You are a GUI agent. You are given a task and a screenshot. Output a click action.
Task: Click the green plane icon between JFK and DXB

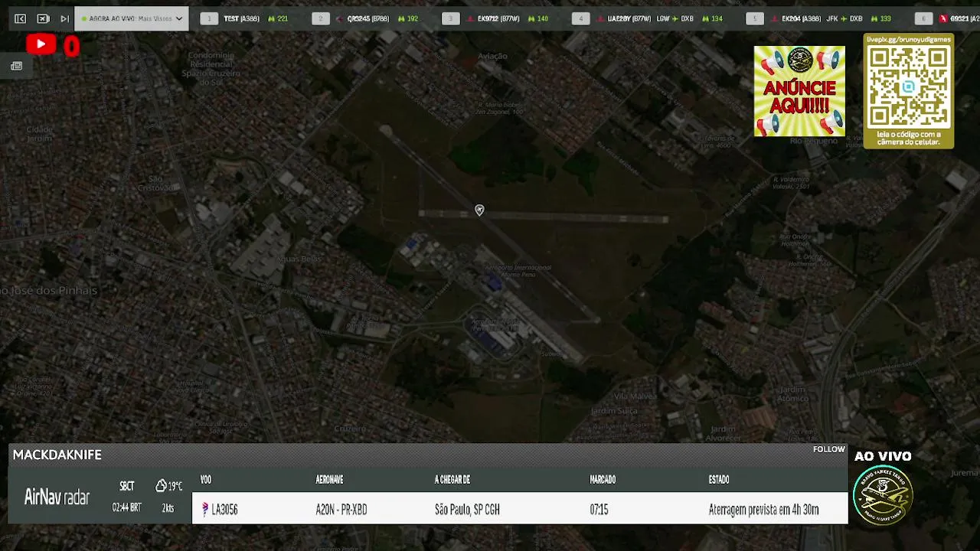pos(844,18)
